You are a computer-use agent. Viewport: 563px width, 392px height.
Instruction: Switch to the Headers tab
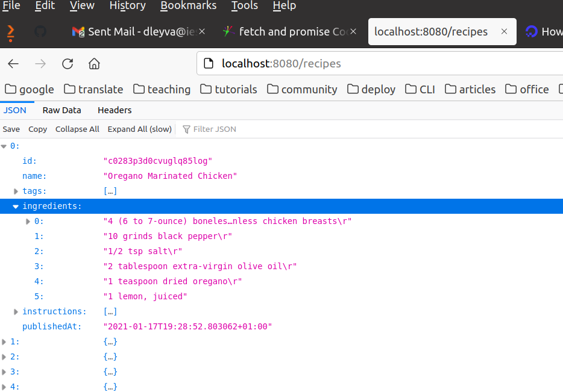115,110
